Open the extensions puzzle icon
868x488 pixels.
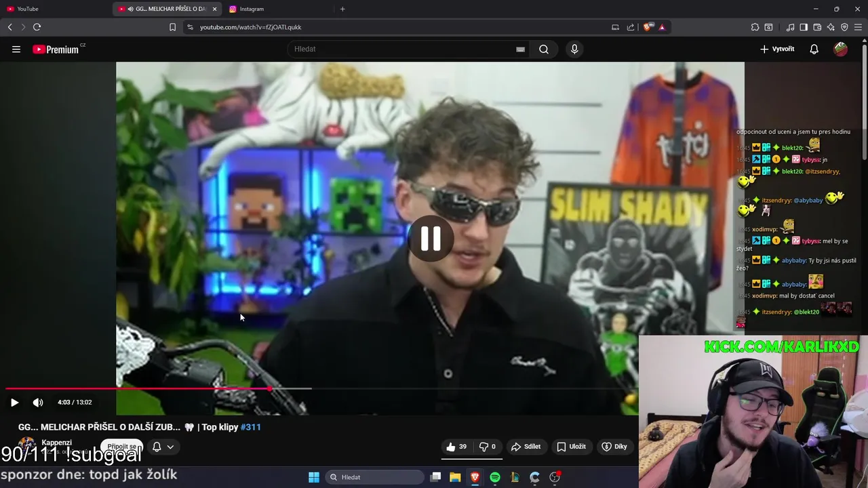click(x=755, y=27)
